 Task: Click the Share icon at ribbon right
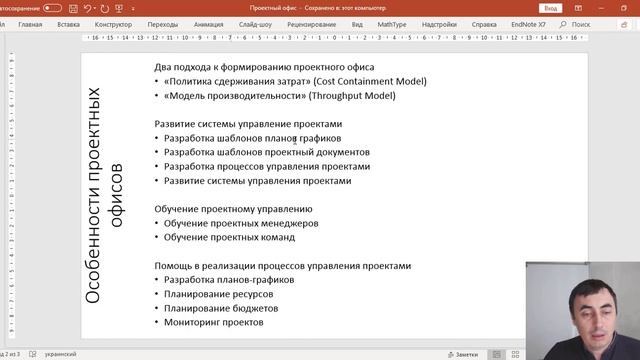[624, 25]
